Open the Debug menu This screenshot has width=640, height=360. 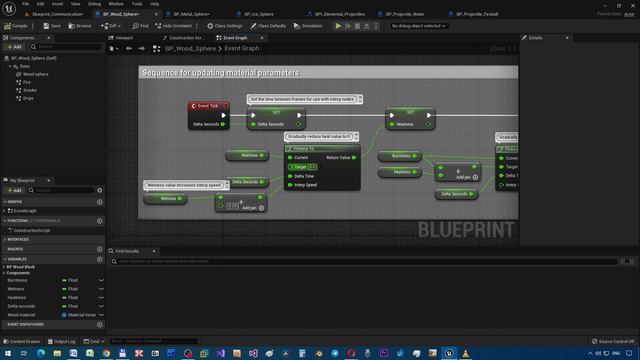point(94,4)
